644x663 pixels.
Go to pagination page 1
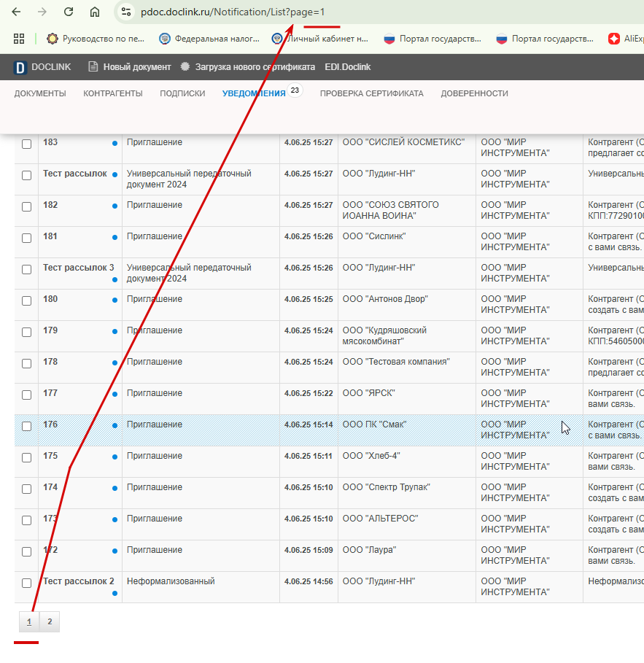(x=29, y=621)
